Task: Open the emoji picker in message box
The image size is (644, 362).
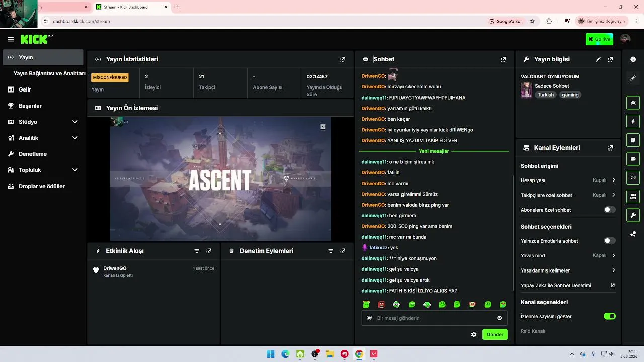Action: (499, 318)
